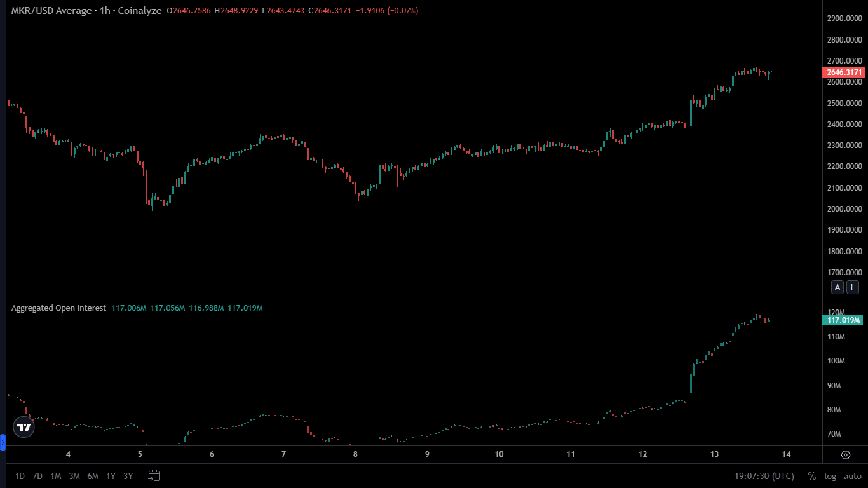This screenshot has height=488, width=868.
Task: Select the 6M time range
Action: (x=93, y=476)
